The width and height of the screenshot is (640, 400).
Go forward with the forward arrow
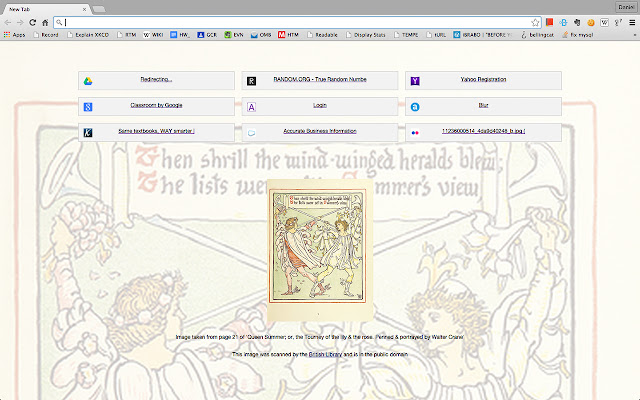[x=20, y=22]
